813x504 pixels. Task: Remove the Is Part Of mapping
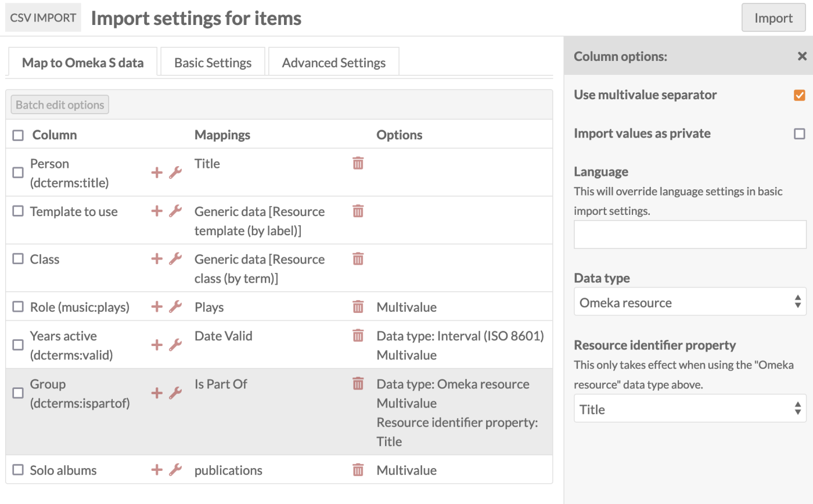(x=358, y=383)
